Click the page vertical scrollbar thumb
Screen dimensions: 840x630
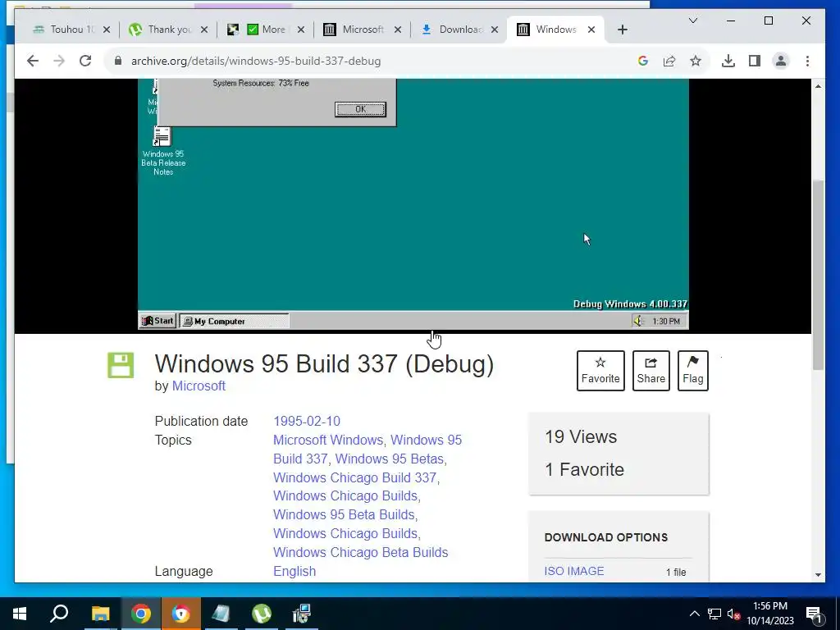pyautogui.click(x=818, y=274)
